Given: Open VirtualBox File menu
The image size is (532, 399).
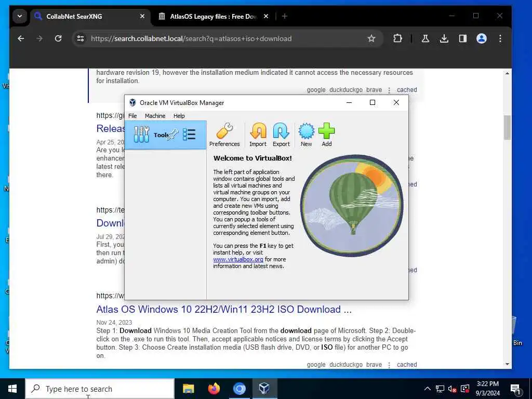Looking at the screenshot, I should (132, 116).
